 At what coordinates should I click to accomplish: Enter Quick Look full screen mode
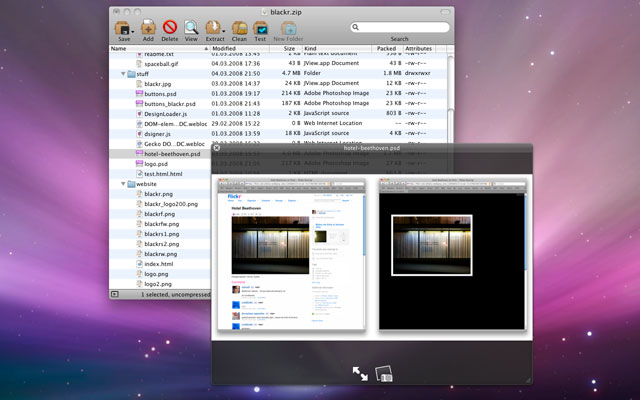(x=359, y=373)
